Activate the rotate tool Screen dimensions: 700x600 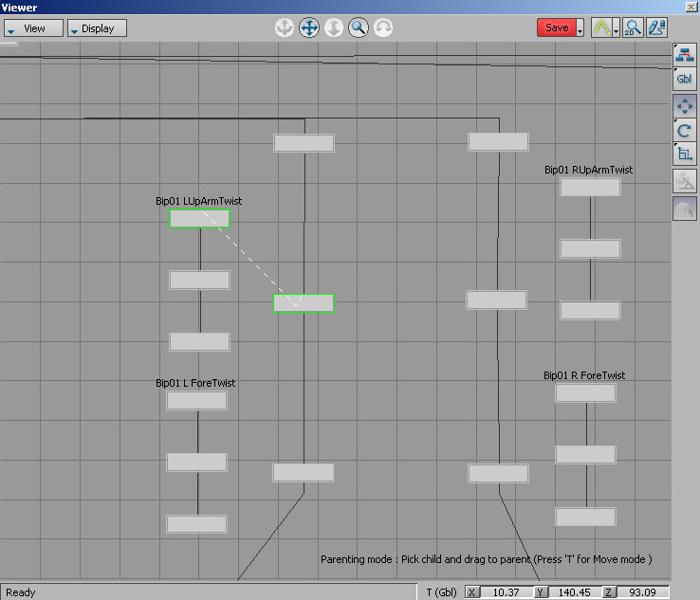[x=685, y=131]
